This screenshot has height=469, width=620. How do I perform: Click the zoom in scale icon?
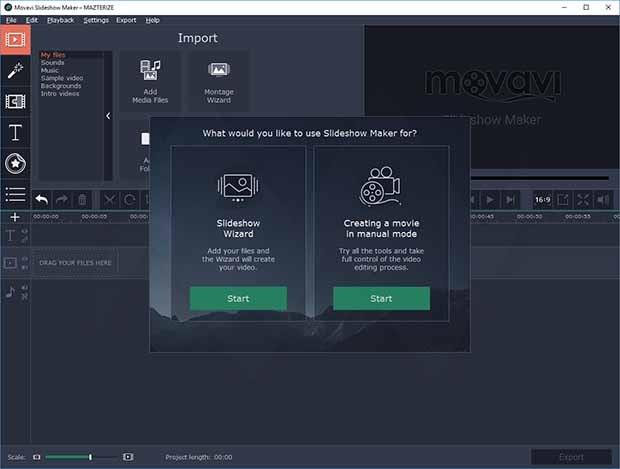tap(128, 457)
